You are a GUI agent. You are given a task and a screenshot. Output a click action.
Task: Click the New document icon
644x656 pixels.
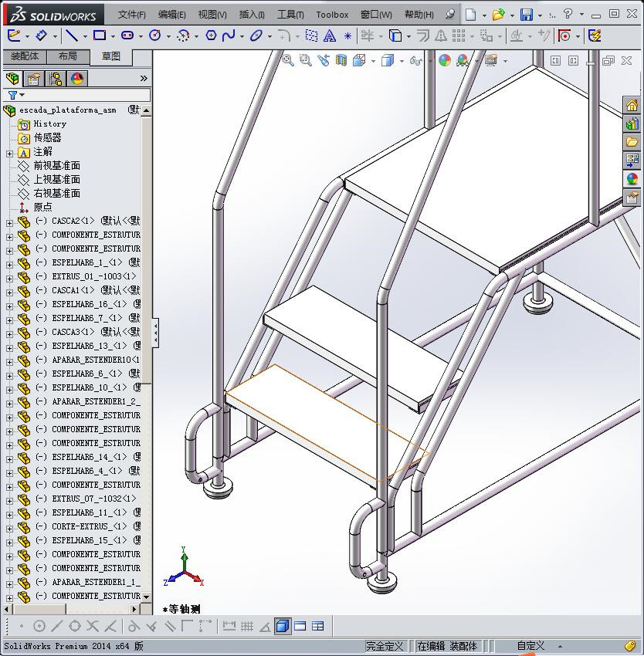tap(471, 15)
